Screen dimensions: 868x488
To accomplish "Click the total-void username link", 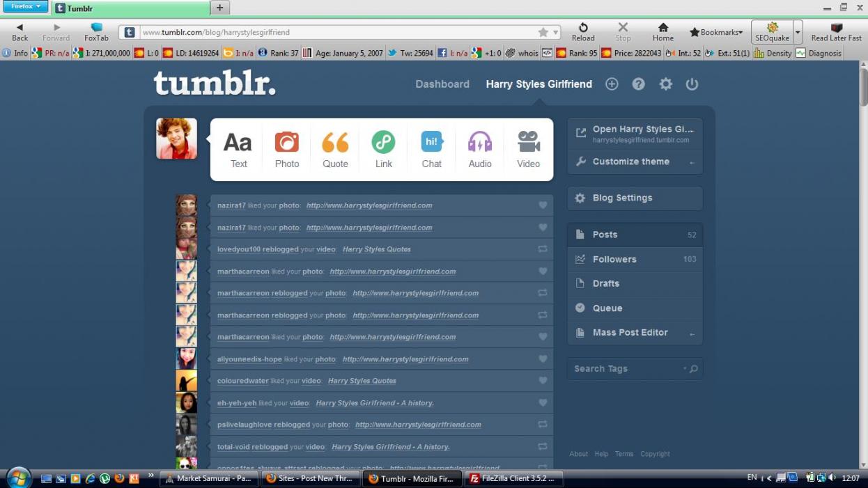I will [233, 447].
